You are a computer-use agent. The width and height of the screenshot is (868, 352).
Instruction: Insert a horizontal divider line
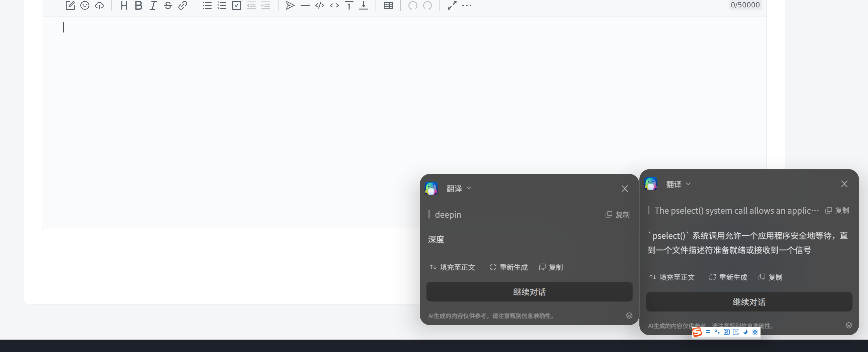305,5
